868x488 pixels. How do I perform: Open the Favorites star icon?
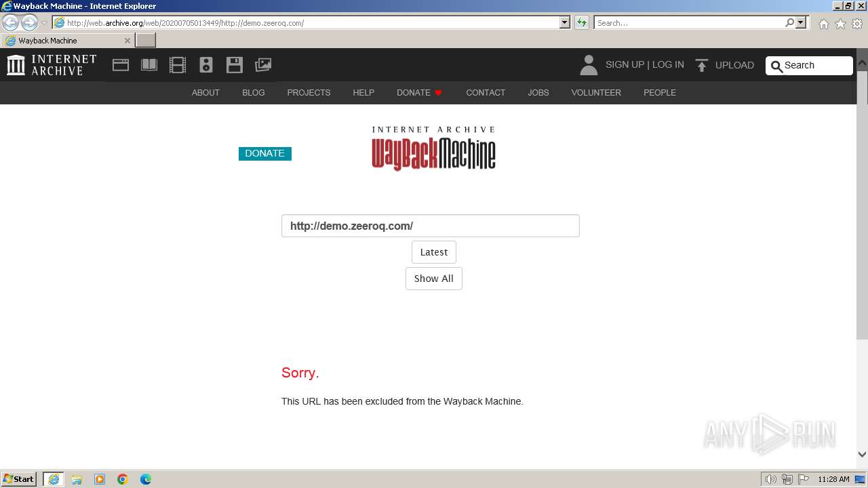click(x=840, y=24)
